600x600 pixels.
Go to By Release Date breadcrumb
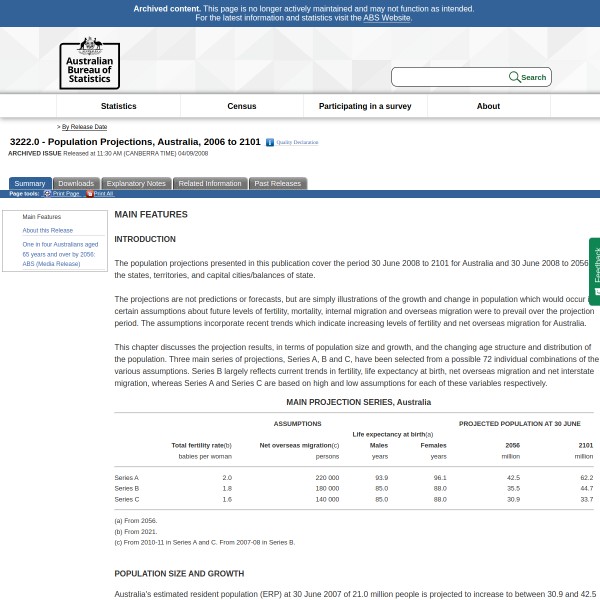84,127
